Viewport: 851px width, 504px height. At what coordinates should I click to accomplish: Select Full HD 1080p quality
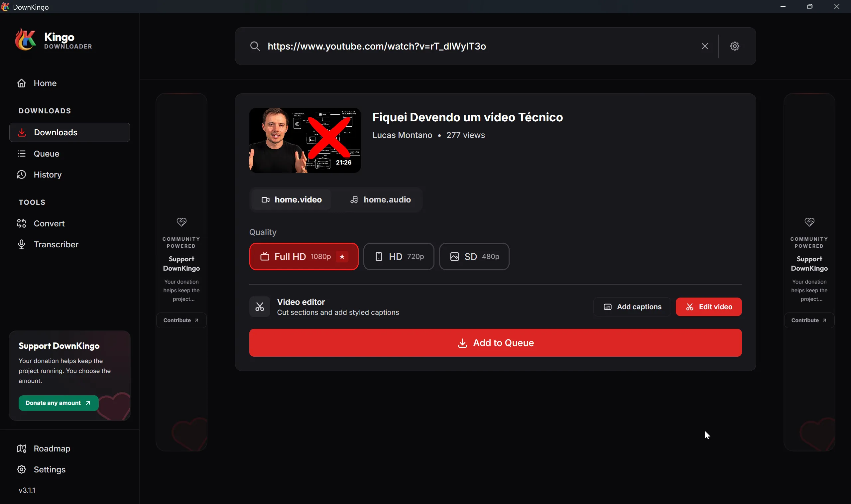pyautogui.click(x=304, y=256)
